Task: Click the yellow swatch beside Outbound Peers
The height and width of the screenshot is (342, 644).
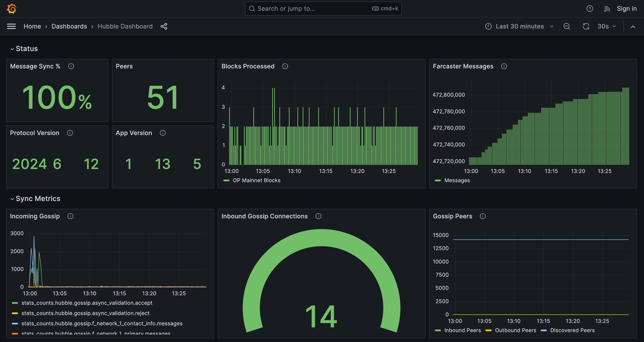Action: pos(488,330)
